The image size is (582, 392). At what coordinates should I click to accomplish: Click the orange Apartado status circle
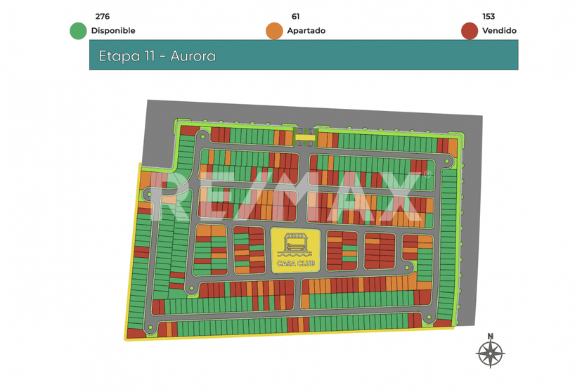(274, 31)
